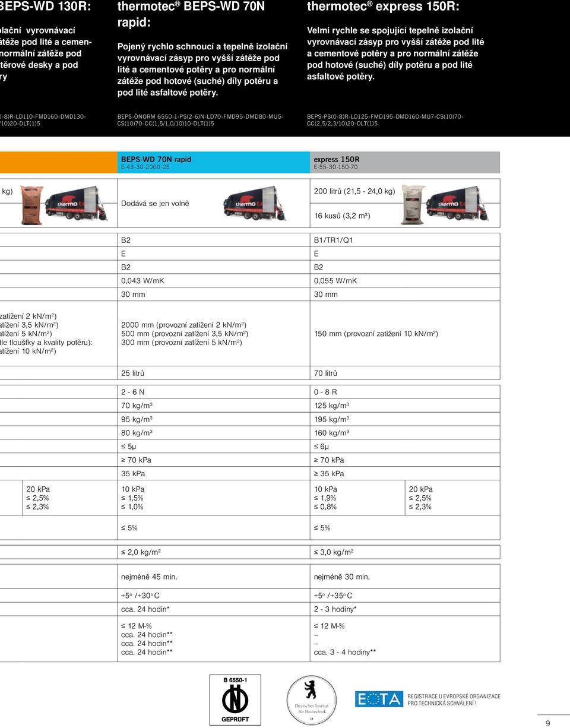Click the "70 kg/m³" density value
570x728 pixels.
pyautogui.click(x=137, y=406)
